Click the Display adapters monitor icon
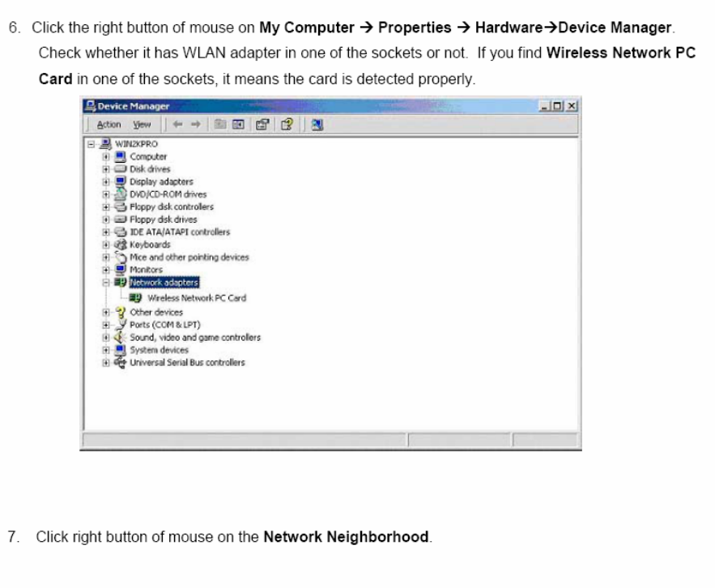 [x=121, y=181]
